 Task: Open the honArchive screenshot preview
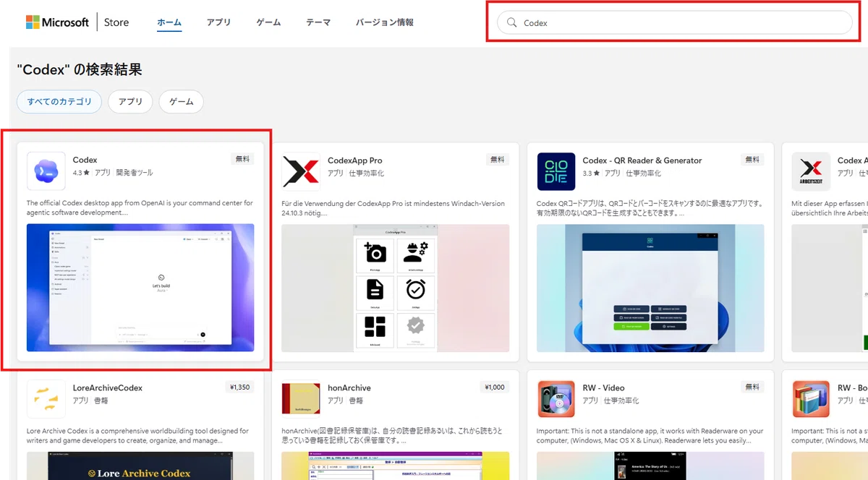[396, 466]
